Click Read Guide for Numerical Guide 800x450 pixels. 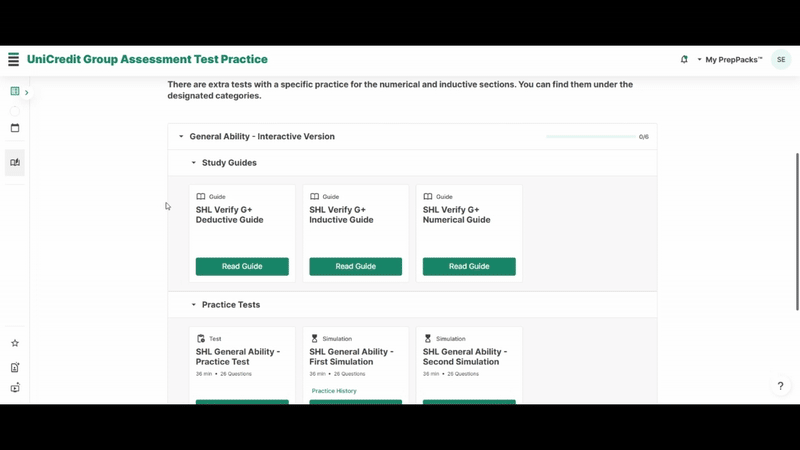pos(469,267)
